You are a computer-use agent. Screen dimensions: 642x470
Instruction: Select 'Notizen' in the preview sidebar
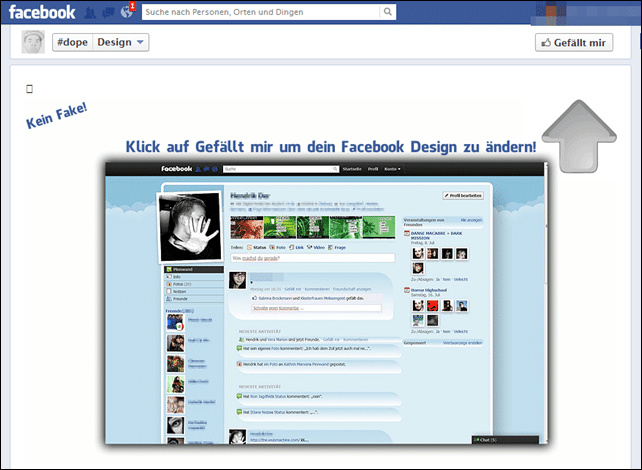point(194,291)
